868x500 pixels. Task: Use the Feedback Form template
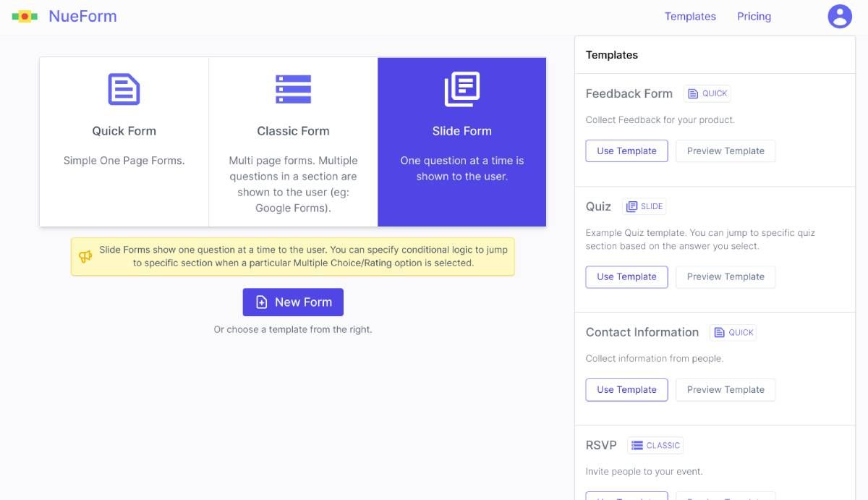(x=626, y=151)
